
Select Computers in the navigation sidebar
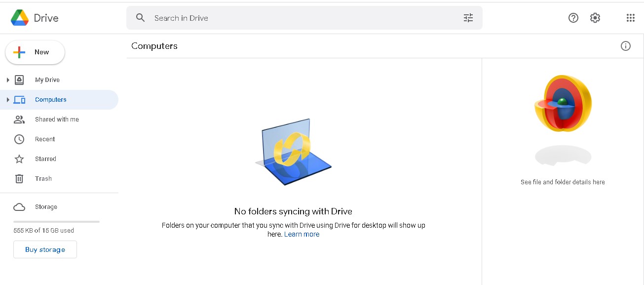(51, 99)
